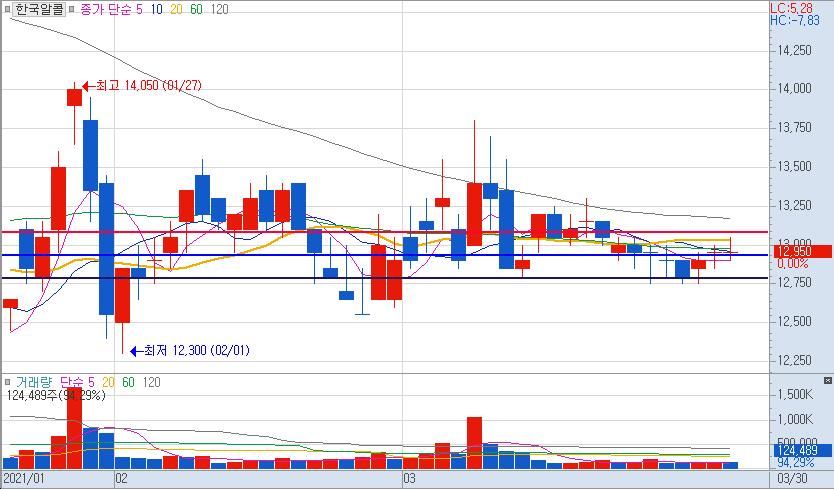Click the square toggle before 한국알콜 label

[7, 10]
